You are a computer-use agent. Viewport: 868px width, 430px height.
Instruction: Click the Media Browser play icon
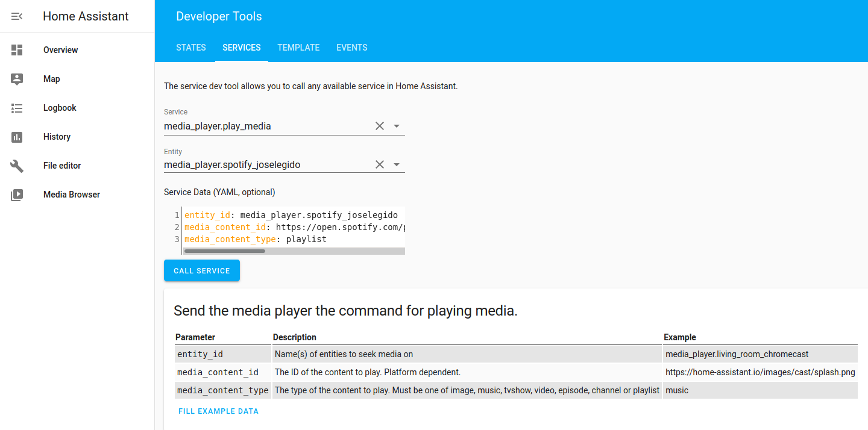pyautogui.click(x=17, y=195)
